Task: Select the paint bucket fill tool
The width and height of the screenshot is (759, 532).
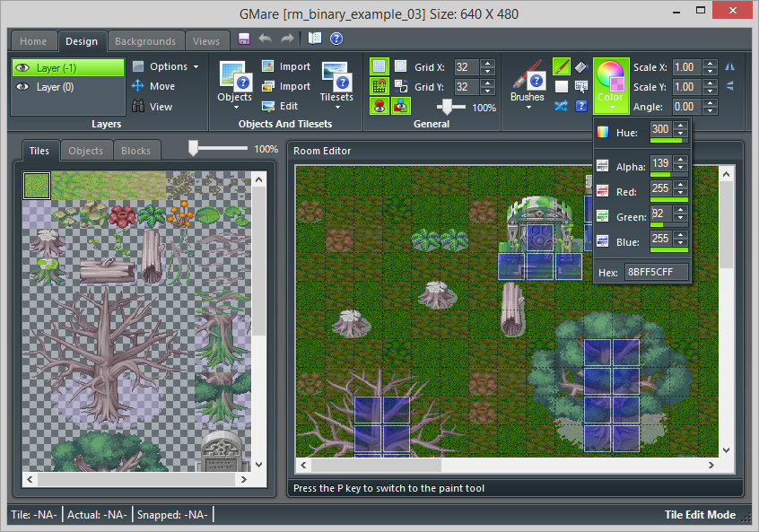Action: click(581, 66)
